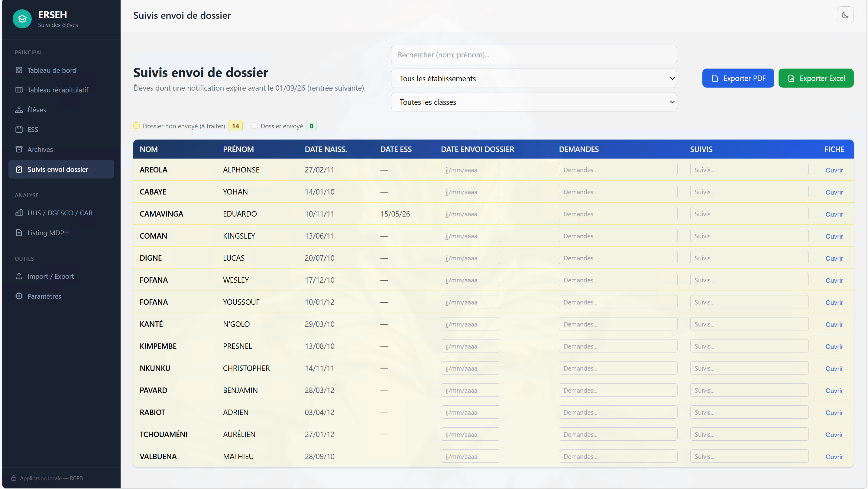Click the Élèves people icon
The image size is (868, 489).
coord(19,110)
